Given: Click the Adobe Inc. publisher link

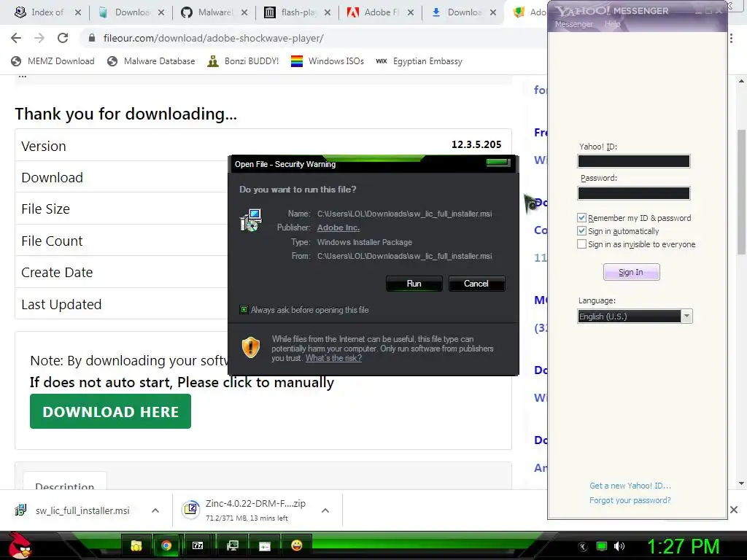Looking at the screenshot, I should (338, 227).
